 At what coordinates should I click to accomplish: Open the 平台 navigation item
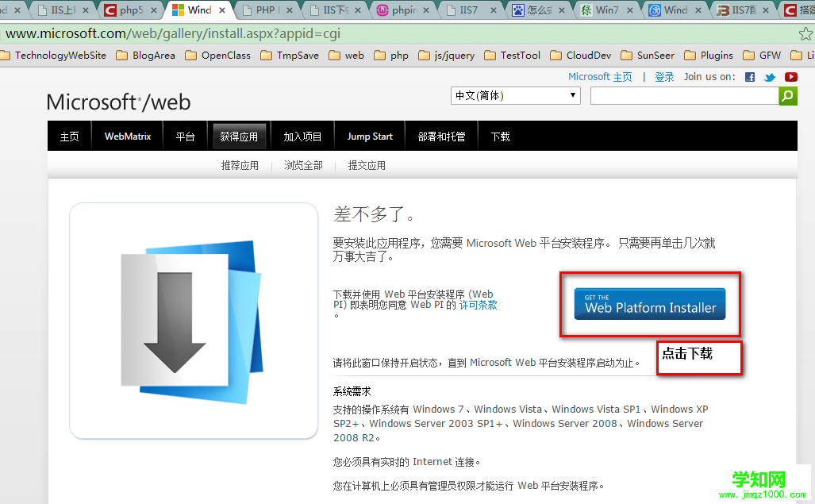185,137
